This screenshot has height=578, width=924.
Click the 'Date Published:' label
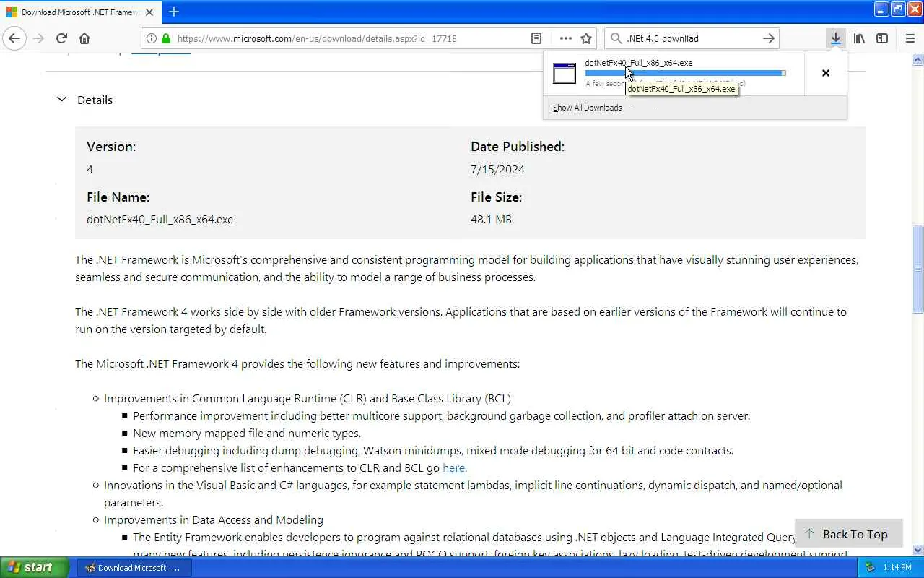coord(518,147)
